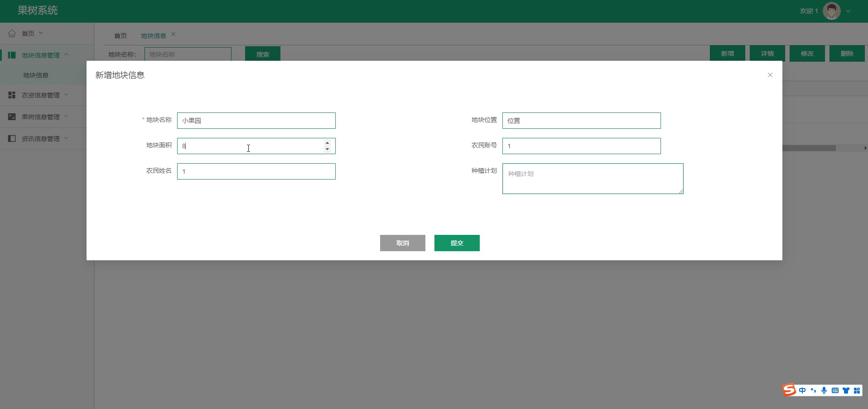
Task: Focus the 地块面积 number field
Action: click(x=256, y=146)
